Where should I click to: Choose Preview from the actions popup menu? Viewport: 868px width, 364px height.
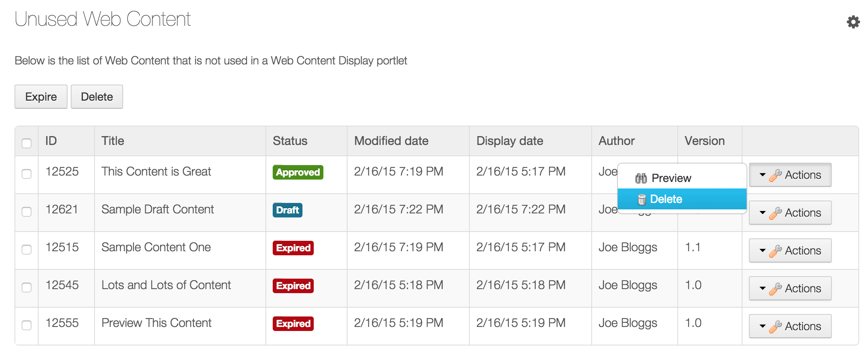click(671, 178)
